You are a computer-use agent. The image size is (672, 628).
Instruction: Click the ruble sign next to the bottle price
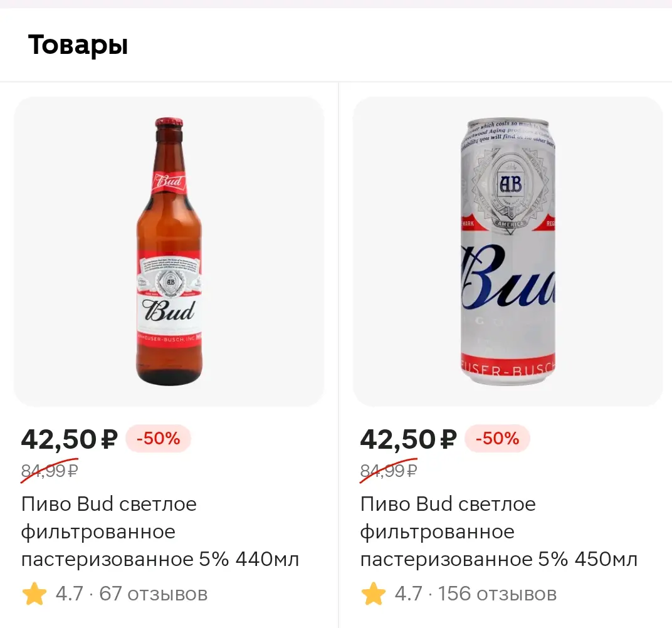click(109, 439)
